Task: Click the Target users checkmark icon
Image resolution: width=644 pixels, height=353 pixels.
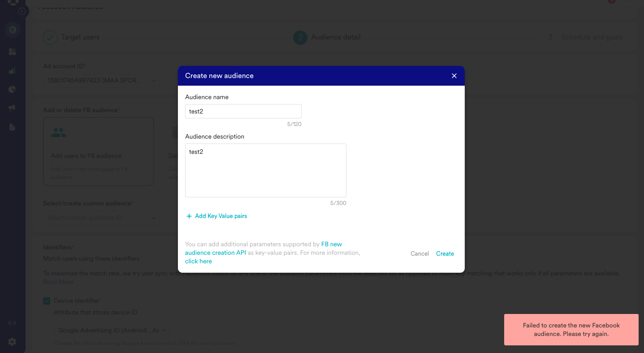Action: [50, 37]
